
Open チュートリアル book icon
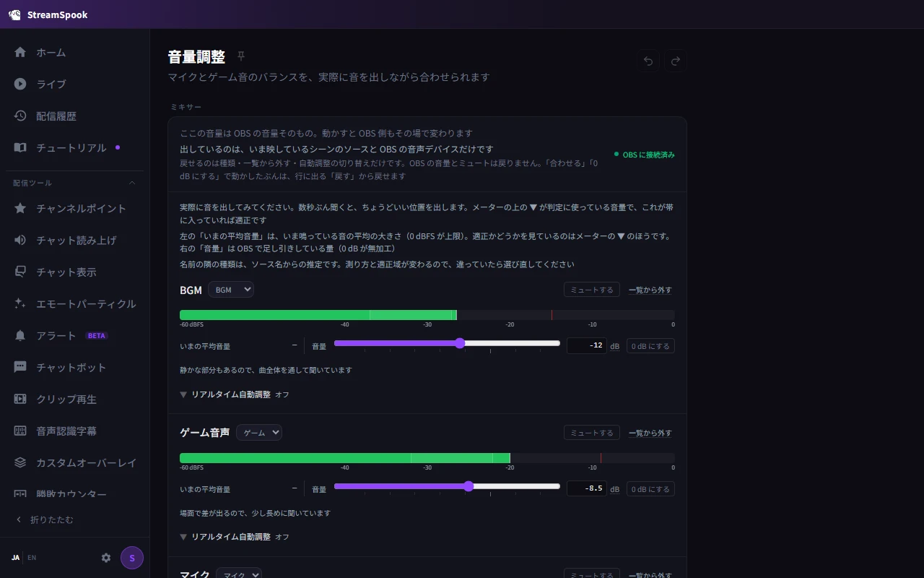pyautogui.click(x=20, y=147)
